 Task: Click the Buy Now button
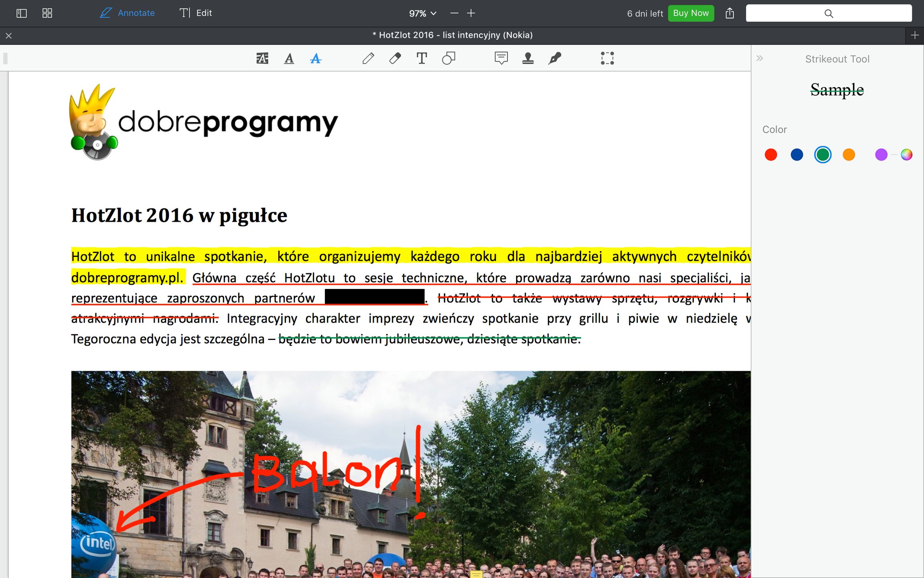tap(691, 13)
